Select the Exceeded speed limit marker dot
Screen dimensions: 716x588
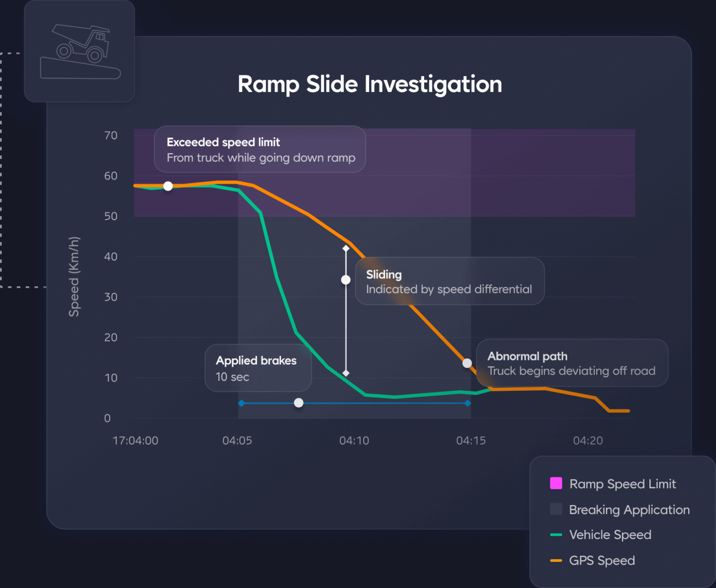168,186
